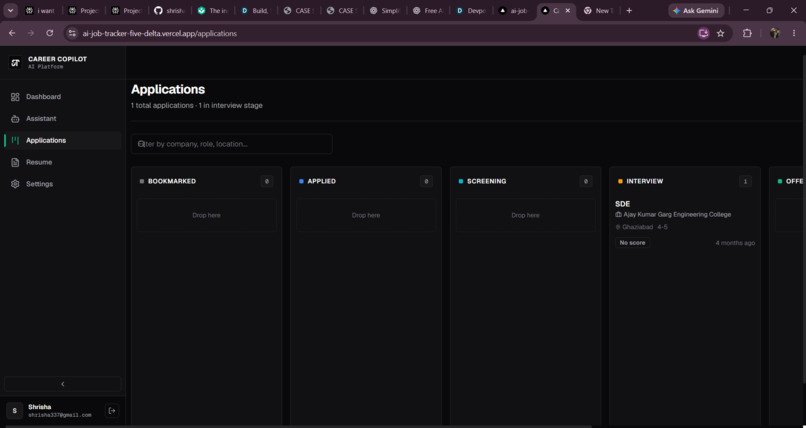Switch to the ai-job tab
This screenshot has height=428, width=806.
(x=514, y=11)
